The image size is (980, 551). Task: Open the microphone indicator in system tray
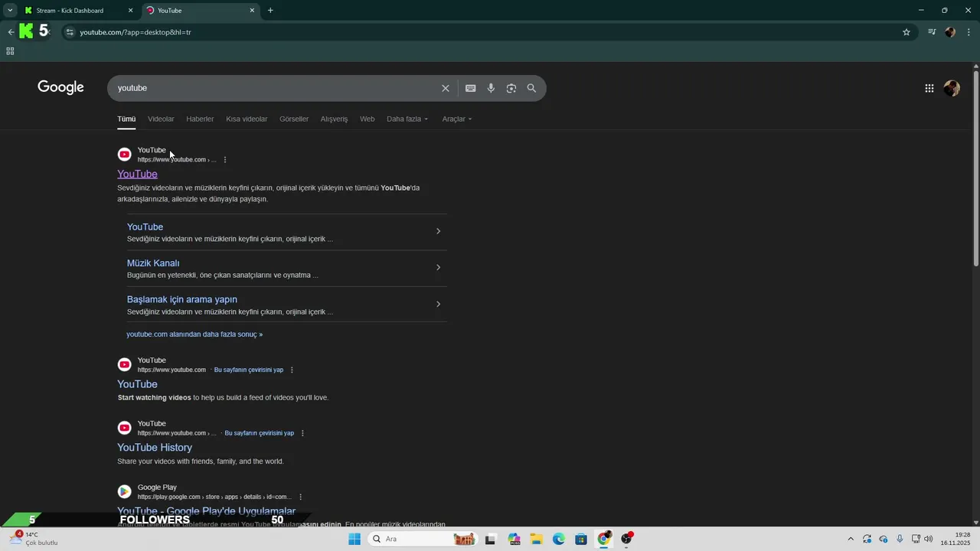[900, 539]
